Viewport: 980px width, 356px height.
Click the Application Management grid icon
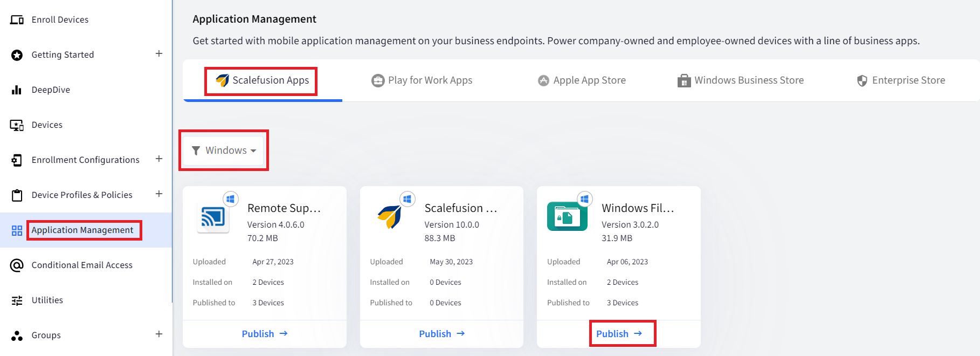pyautogui.click(x=17, y=230)
